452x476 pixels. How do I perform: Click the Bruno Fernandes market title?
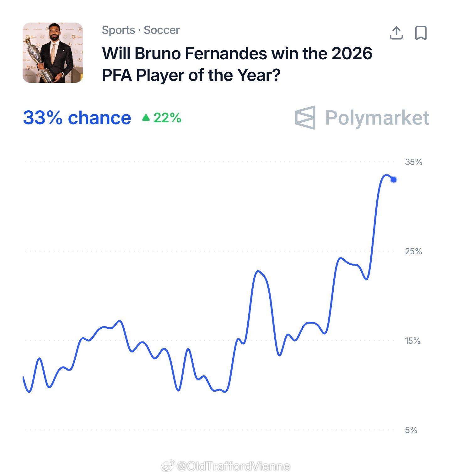[237, 64]
